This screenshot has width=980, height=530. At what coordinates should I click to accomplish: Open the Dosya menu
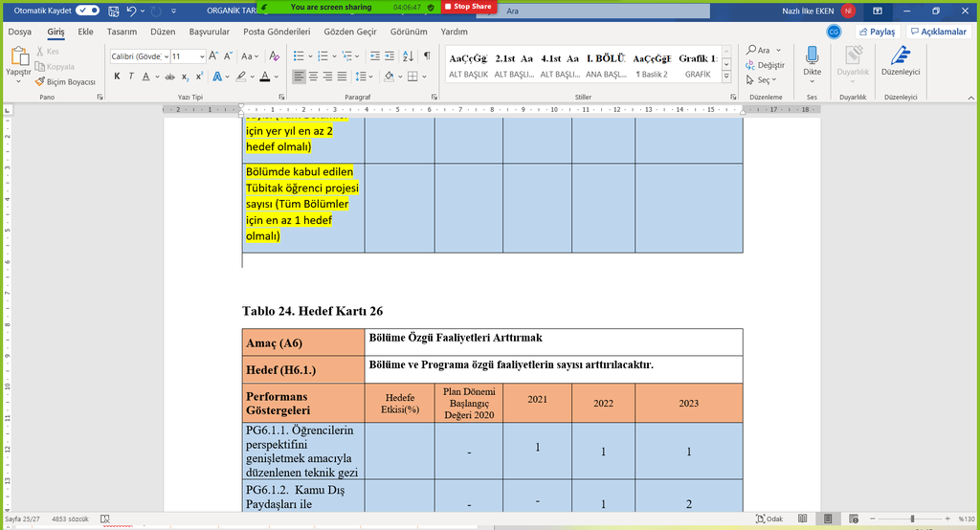point(19,32)
